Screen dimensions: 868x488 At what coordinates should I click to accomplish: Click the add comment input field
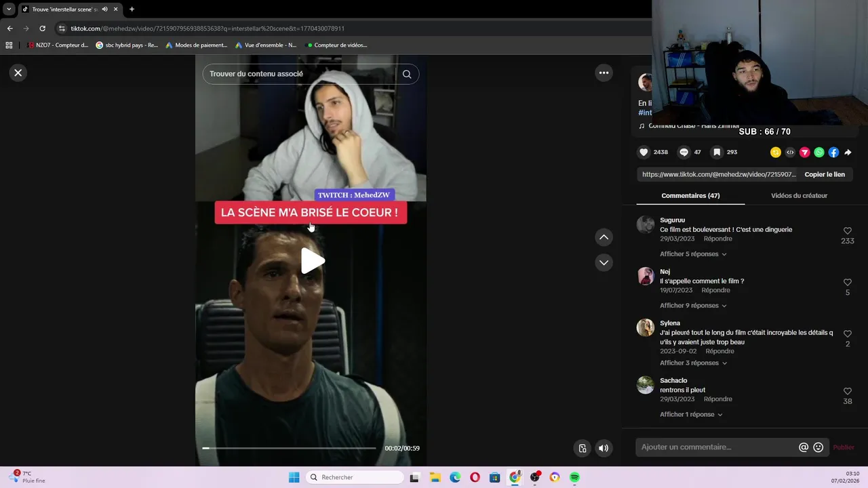[x=717, y=447]
